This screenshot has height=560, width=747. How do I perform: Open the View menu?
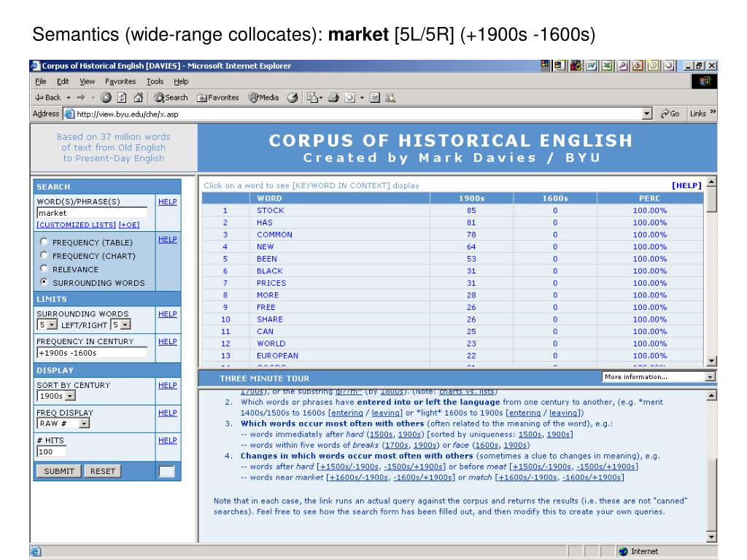(87, 82)
